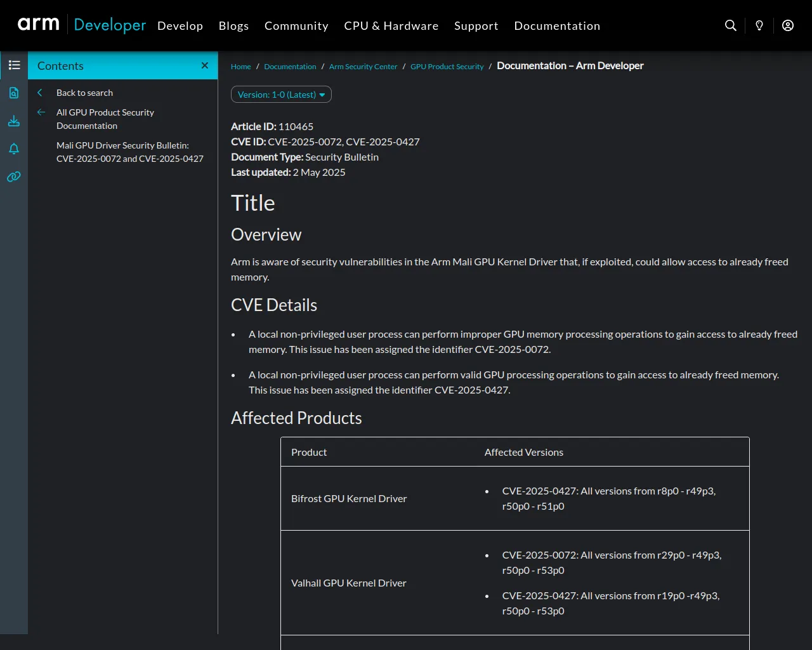Click the download icon in sidebar
This screenshot has height=650, width=812.
tap(14, 121)
